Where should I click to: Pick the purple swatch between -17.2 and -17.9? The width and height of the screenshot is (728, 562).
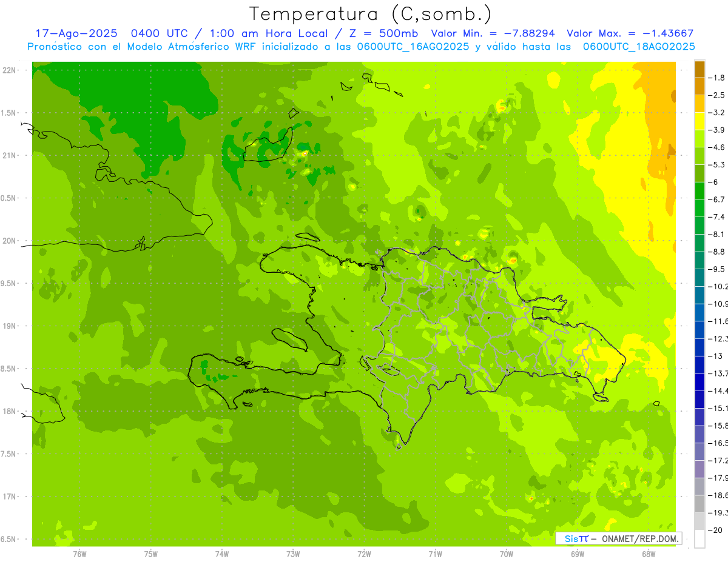(699, 469)
